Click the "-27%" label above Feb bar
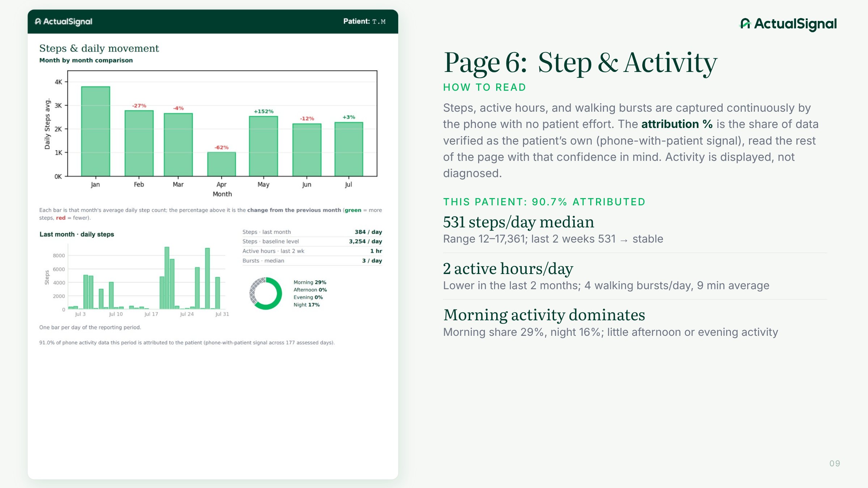Viewport: 868px width, 488px height. 139,106
